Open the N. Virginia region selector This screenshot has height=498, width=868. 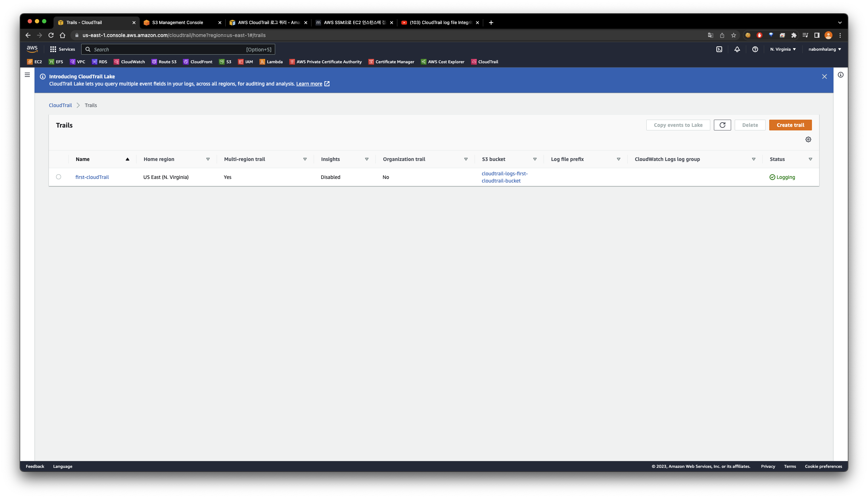tap(783, 49)
